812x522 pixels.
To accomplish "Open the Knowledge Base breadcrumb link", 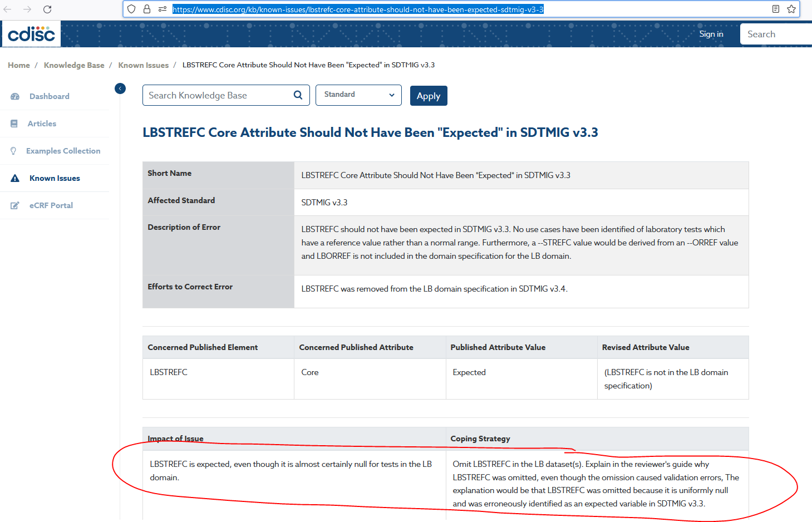I will point(74,65).
